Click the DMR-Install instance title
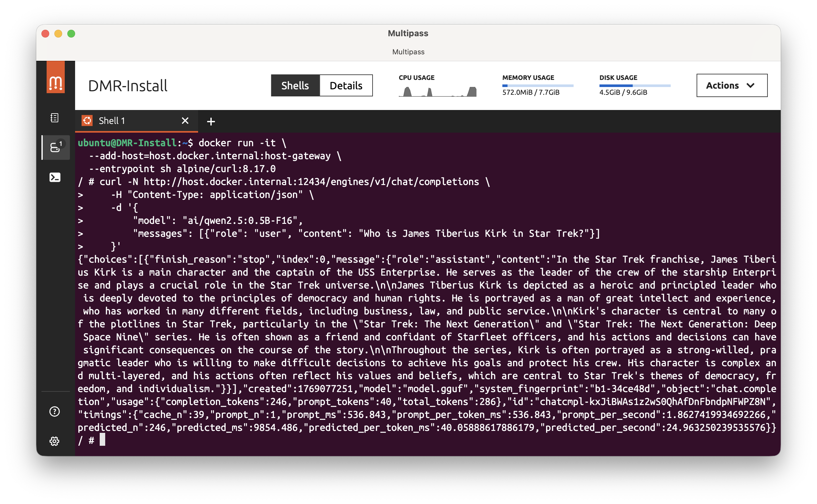817x504 pixels. (128, 86)
